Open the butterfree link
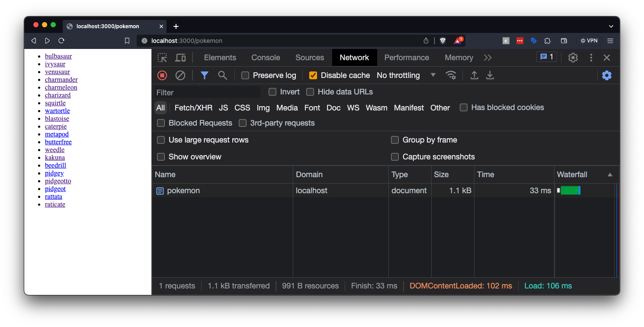The image size is (644, 327). (x=58, y=142)
